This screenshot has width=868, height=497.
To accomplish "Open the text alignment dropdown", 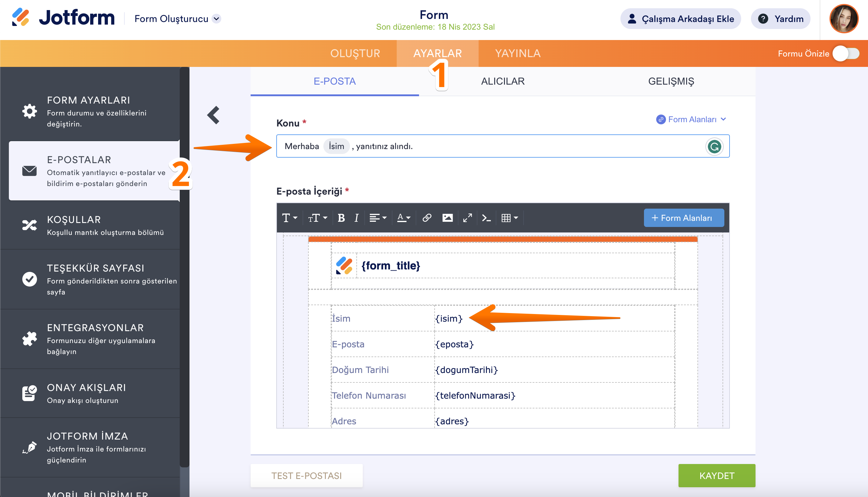I will point(378,218).
